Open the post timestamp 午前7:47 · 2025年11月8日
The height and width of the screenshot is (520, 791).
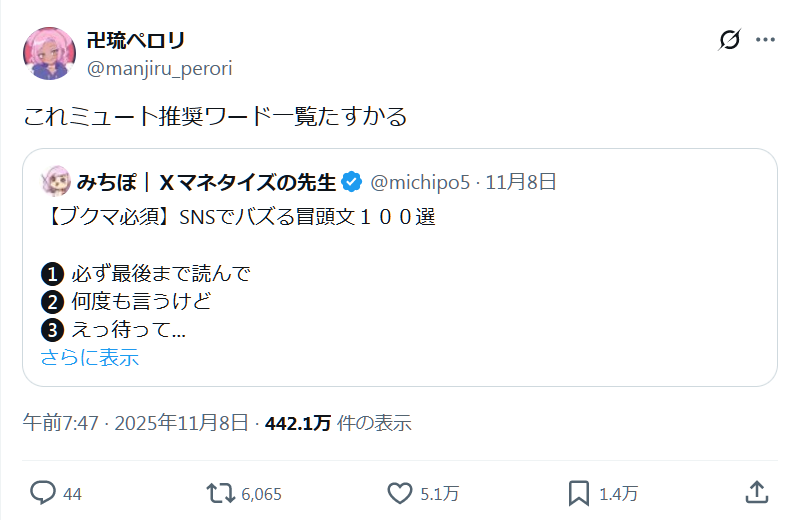135,423
